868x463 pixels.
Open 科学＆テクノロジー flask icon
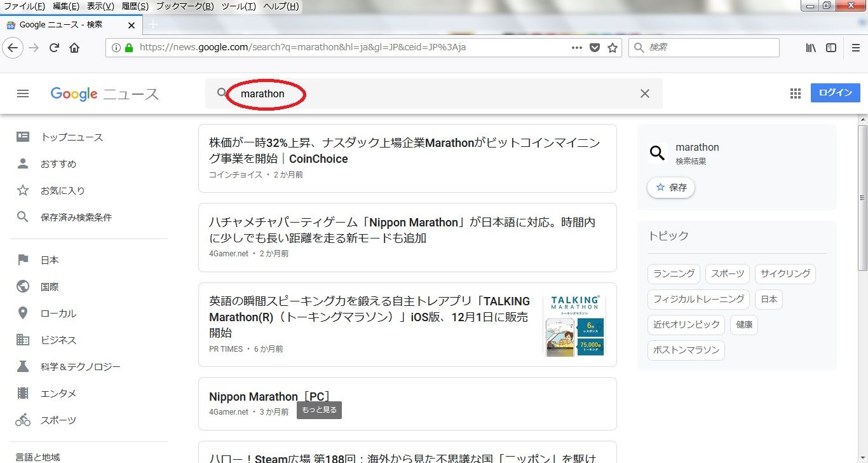click(x=23, y=366)
